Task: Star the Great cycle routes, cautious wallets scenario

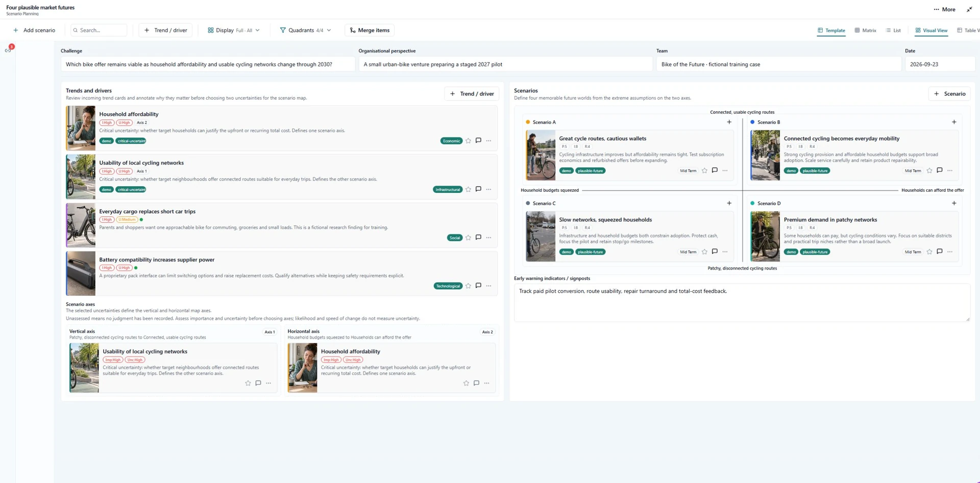Action: tap(704, 171)
